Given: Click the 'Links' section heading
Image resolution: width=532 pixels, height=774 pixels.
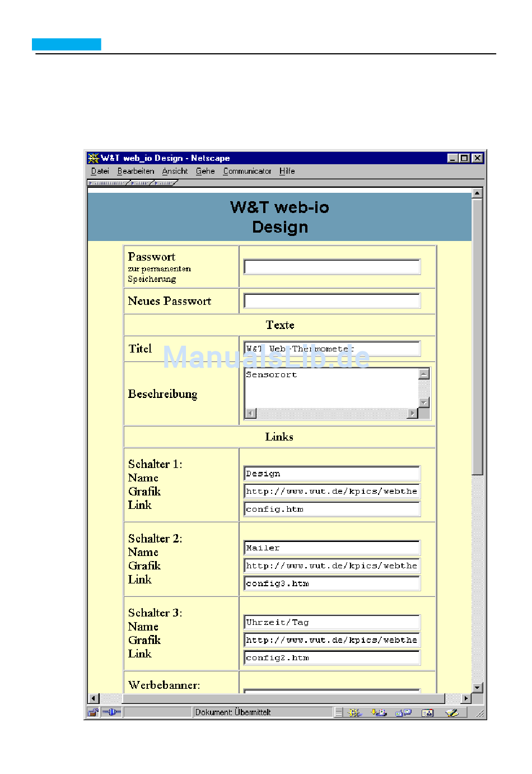Looking at the screenshot, I should click(279, 437).
